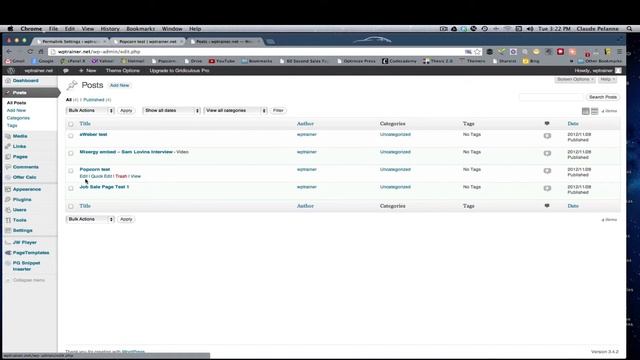Click the WordPress logo in admin bar
The image size is (640, 360).
point(11,71)
